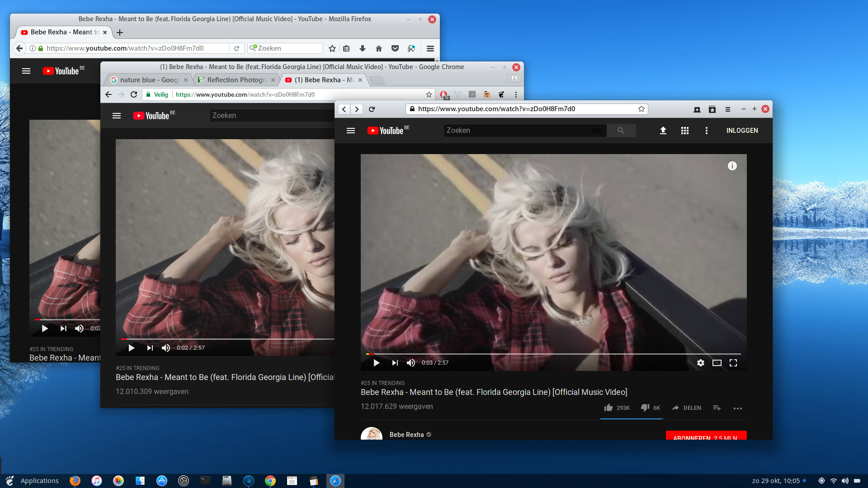Viewport: 868px width, 488px height.
Task: Toggle play/pause on Firefox YouTube player
Action: point(44,328)
